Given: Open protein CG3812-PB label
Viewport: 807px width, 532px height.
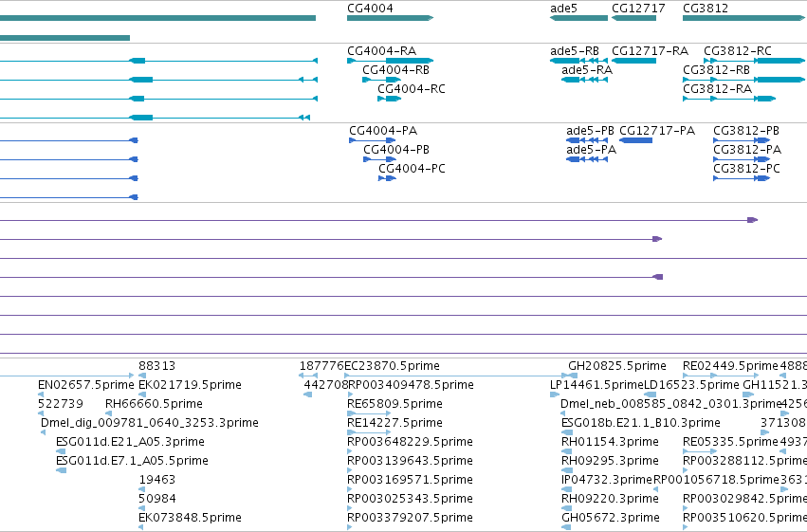Looking at the screenshot, I should pyautogui.click(x=745, y=131).
